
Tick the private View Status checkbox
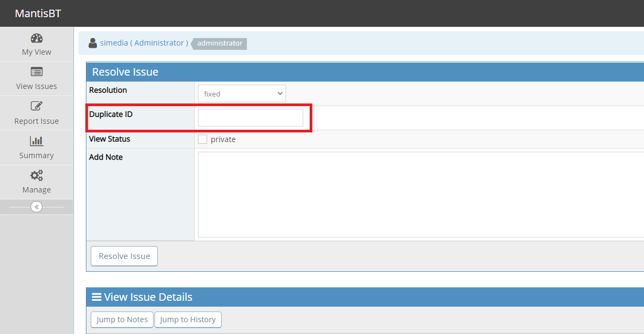[202, 139]
